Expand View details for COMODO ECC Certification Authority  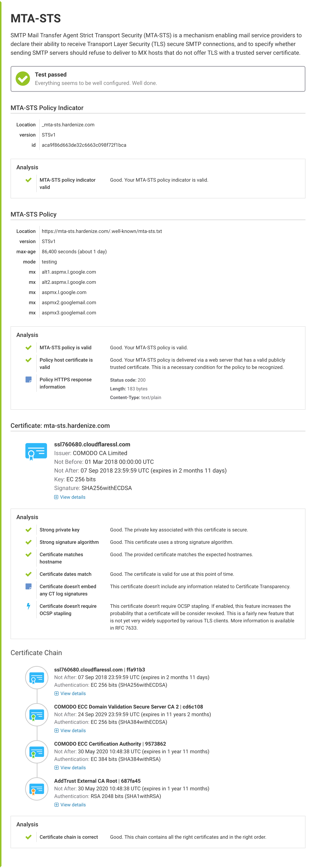pos(70,768)
